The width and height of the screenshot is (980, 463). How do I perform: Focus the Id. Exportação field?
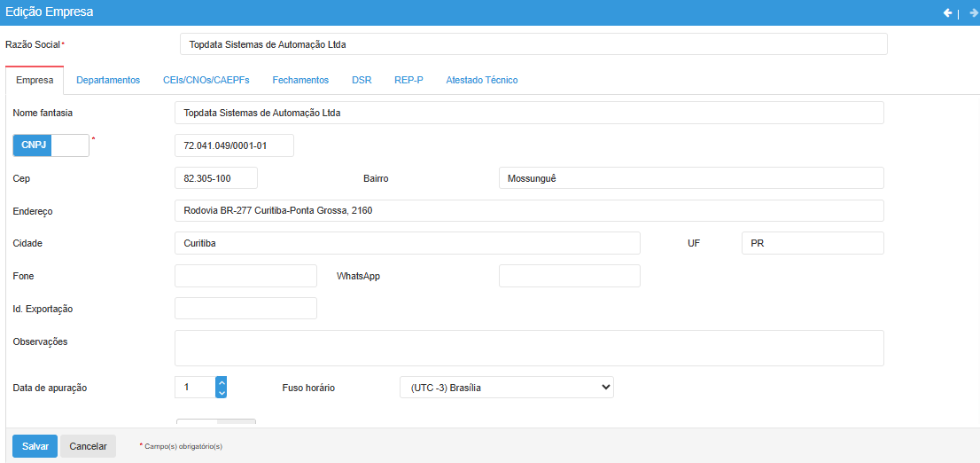tap(245, 309)
